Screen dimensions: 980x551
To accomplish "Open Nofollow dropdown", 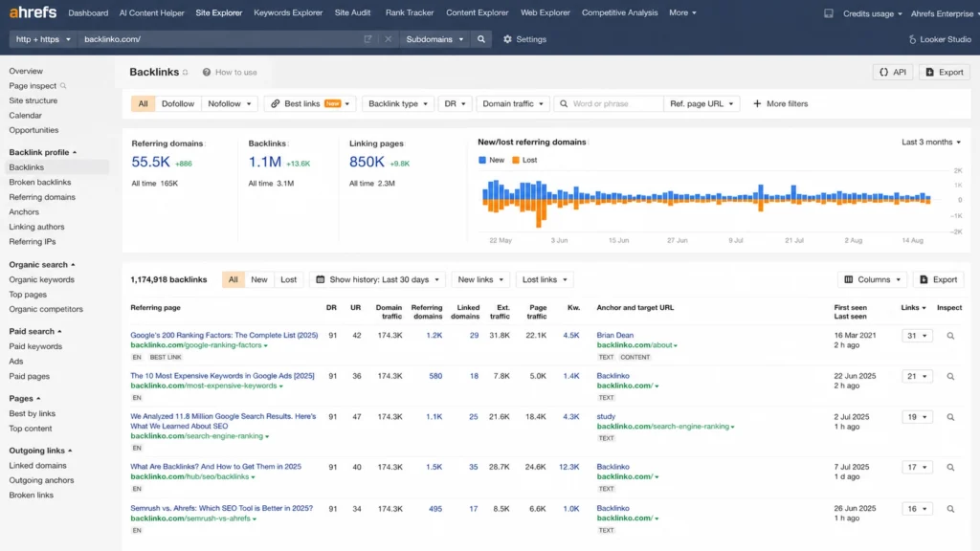I will (x=230, y=103).
